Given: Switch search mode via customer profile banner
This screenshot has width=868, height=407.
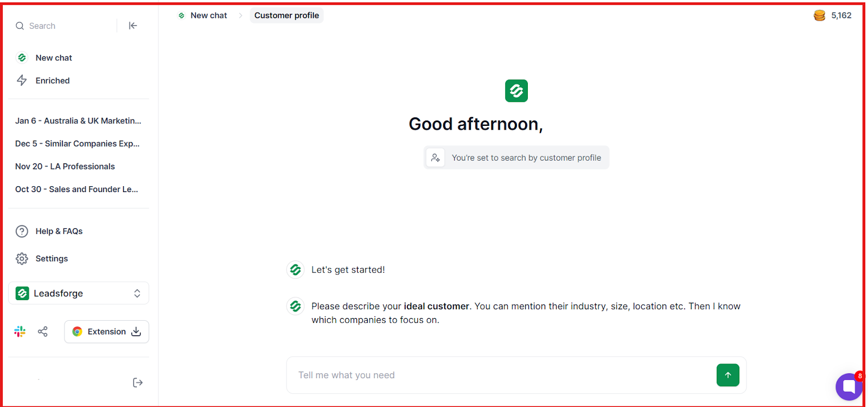Looking at the screenshot, I should tap(516, 157).
